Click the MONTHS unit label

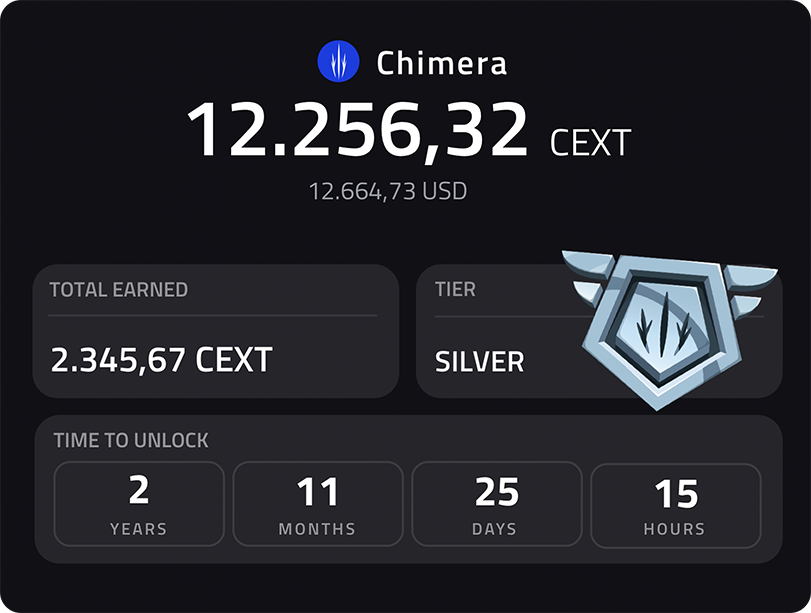(318, 529)
